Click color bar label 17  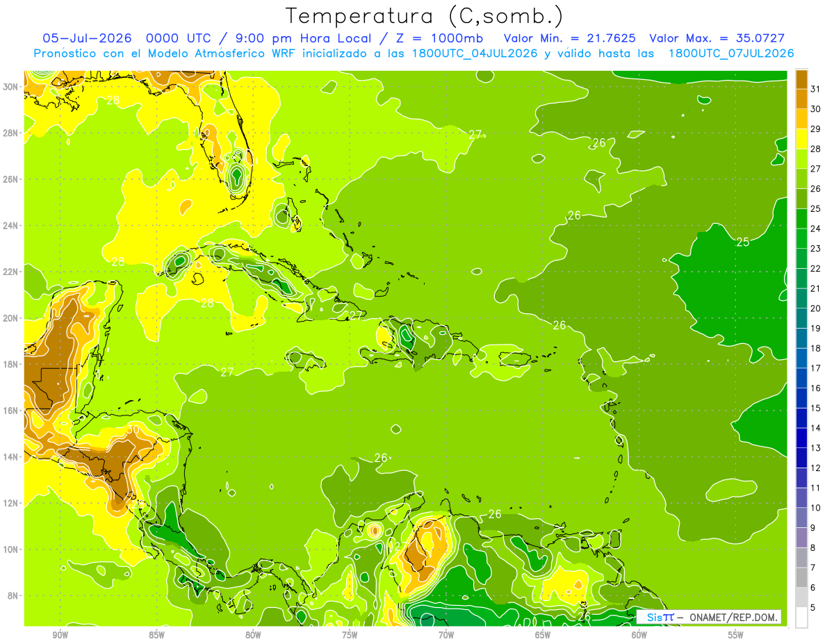816,368
